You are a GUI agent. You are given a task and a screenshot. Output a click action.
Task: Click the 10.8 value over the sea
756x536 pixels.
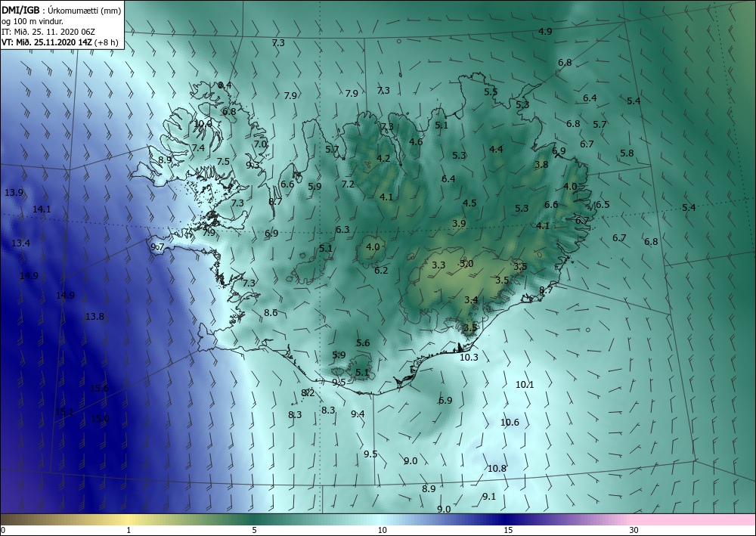coord(497,469)
